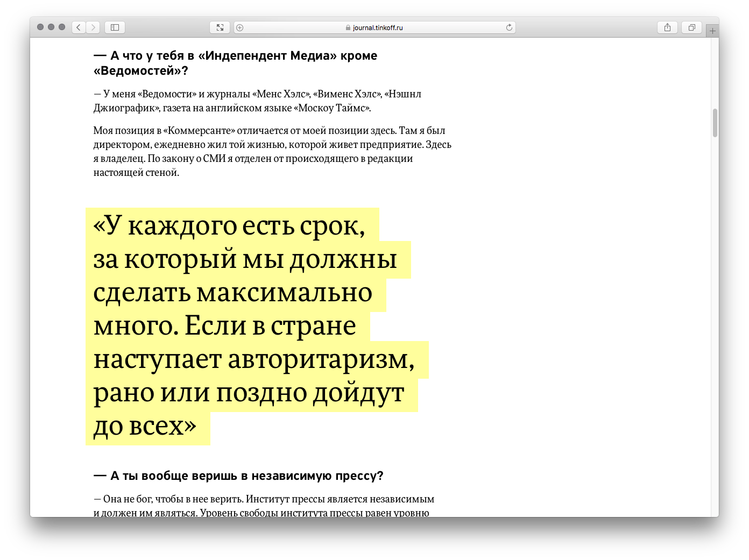Zoom the window with the green button
This screenshot has height=560, width=749.
[x=62, y=27]
